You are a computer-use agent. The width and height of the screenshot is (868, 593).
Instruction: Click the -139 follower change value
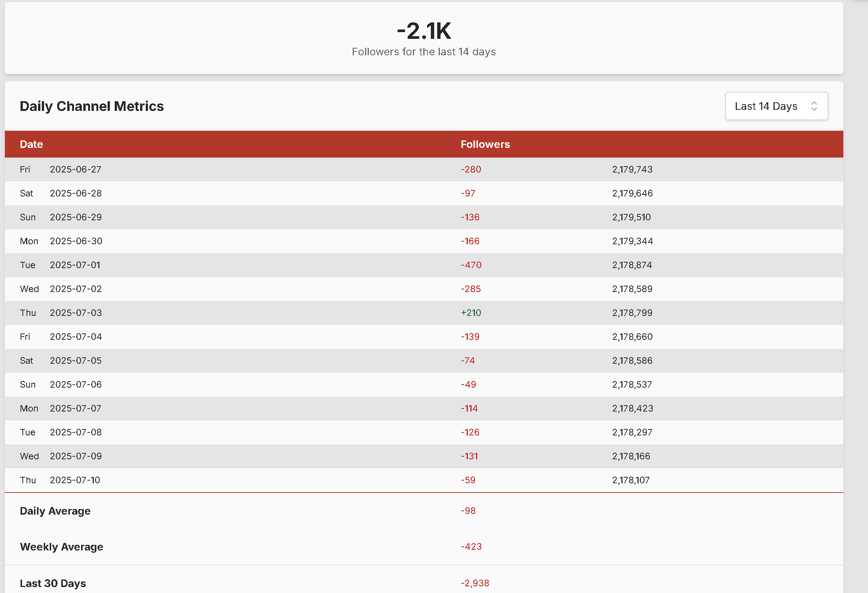[470, 336]
